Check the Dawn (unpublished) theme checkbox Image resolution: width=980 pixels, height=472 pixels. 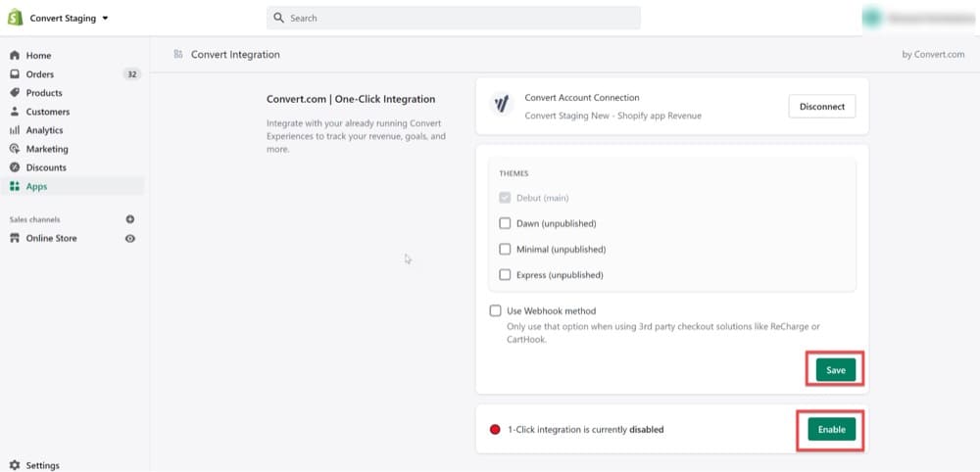(505, 223)
